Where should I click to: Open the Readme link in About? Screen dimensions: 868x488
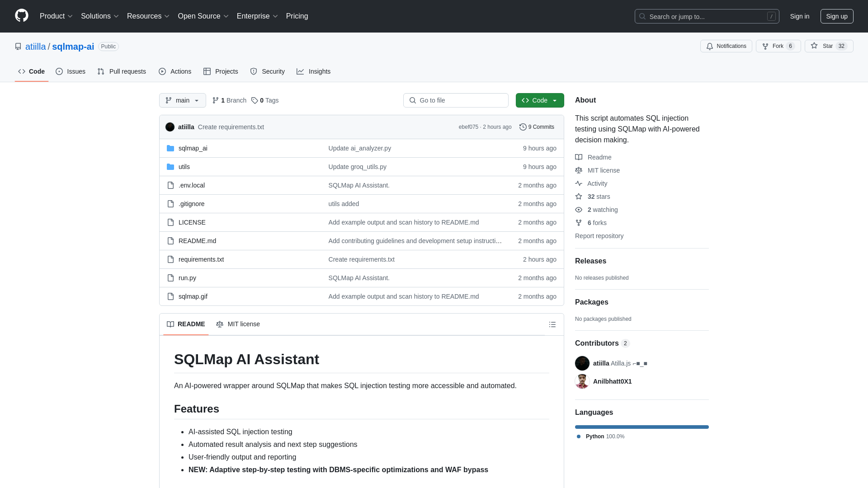[593, 157]
